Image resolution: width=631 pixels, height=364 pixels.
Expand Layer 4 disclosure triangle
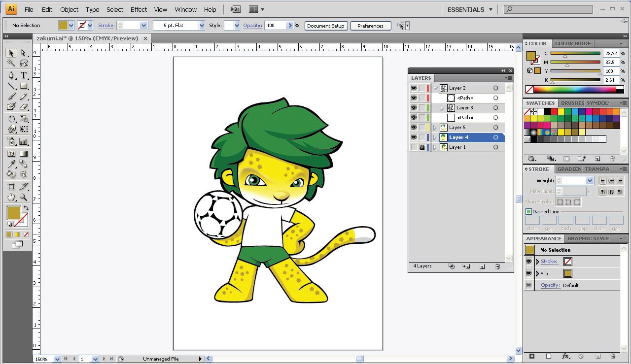click(x=435, y=137)
